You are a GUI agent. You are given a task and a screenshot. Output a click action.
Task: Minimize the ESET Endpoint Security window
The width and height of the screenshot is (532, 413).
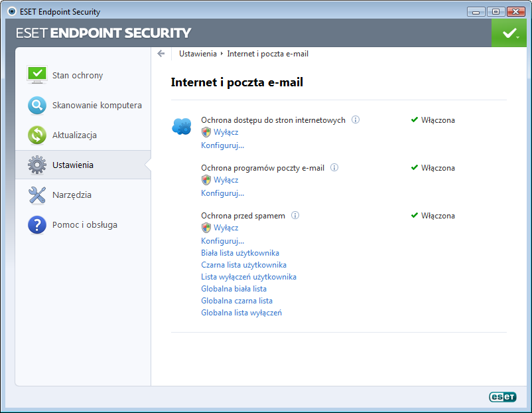click(476, 12)
